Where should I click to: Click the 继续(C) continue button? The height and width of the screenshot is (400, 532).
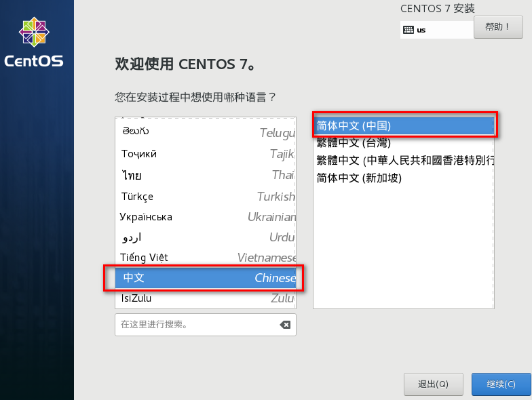[501, 384]
